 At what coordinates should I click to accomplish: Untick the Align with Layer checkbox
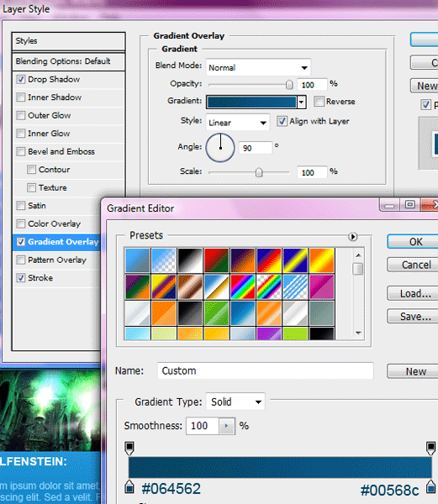pos(282,121)
